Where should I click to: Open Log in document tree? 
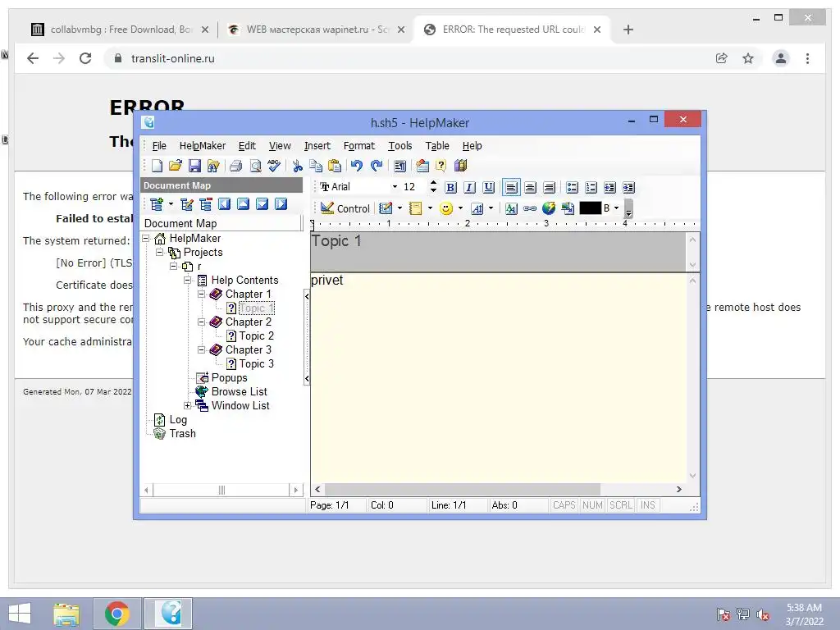(178, 420)
